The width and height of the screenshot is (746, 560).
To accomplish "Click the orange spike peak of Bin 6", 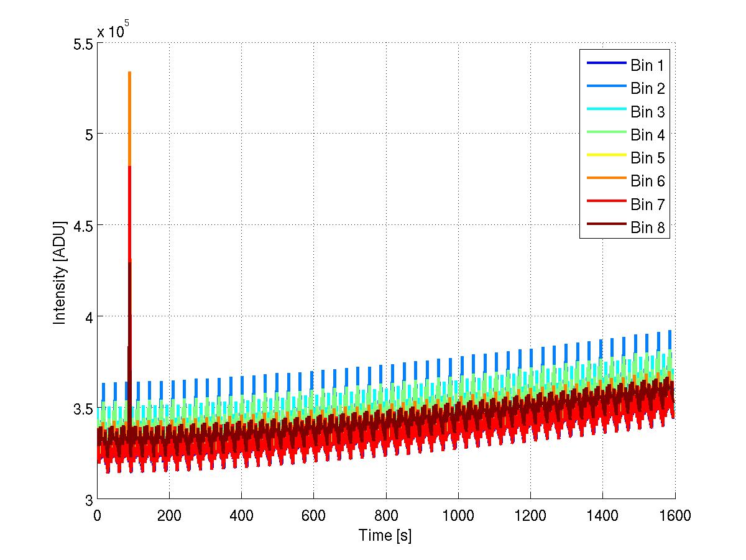I will point(129,73).
